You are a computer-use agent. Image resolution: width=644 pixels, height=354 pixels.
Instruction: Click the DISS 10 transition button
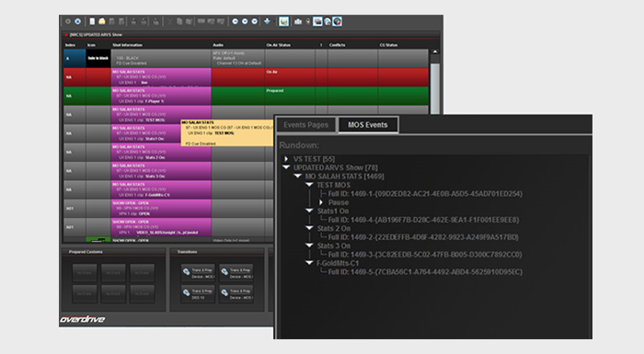(199, 293)
